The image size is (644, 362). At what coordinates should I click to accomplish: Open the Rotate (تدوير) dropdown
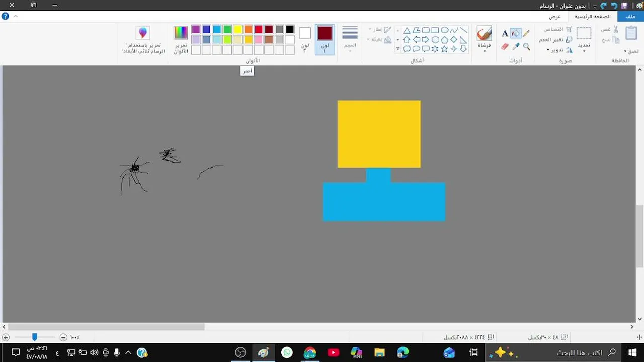[559, 50]
